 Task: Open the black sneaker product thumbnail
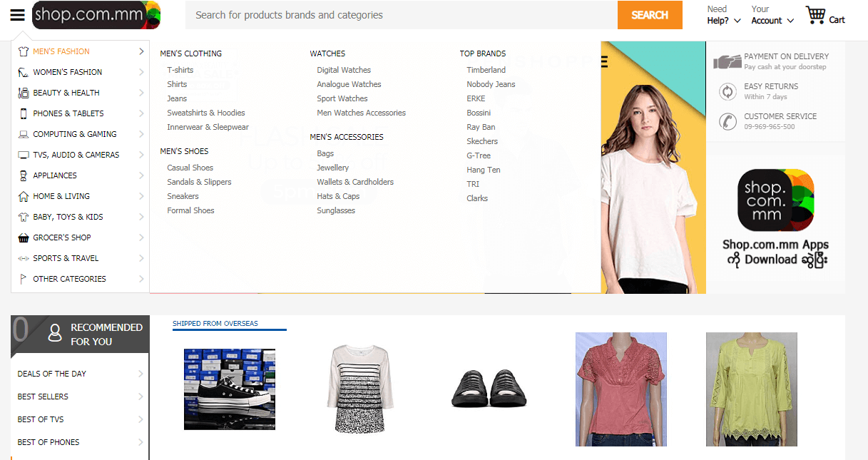click(229, 389)
